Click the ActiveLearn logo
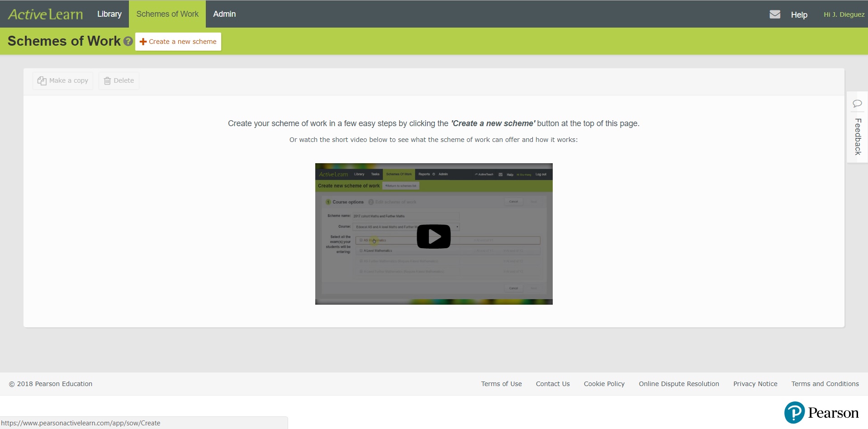 [x=45, y=14]
